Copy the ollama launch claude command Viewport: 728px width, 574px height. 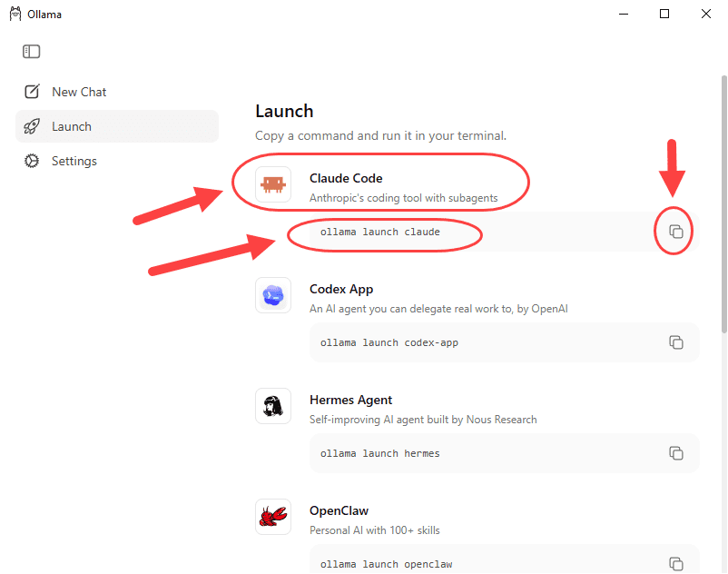(x=676, y=232)
